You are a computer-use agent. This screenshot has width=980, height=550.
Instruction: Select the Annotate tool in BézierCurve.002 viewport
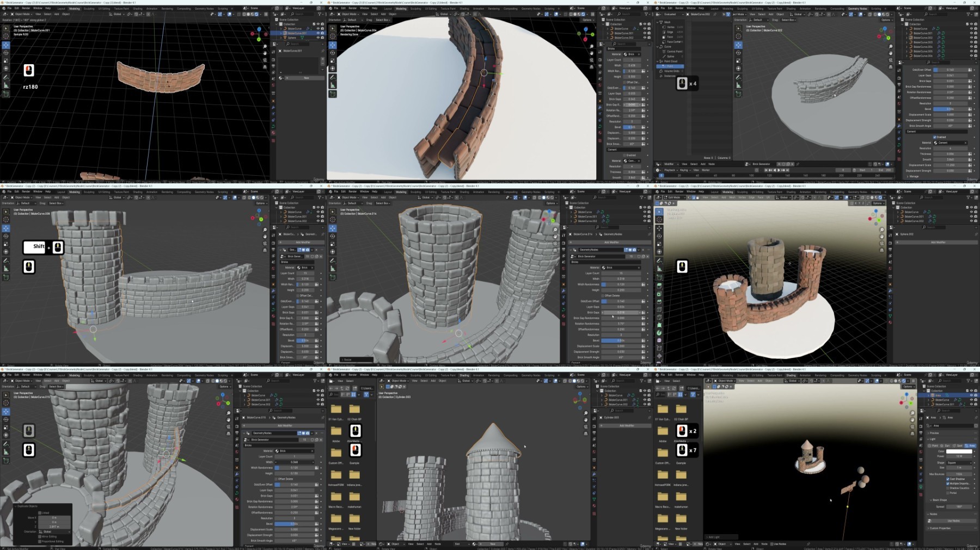tap(738, 77)
